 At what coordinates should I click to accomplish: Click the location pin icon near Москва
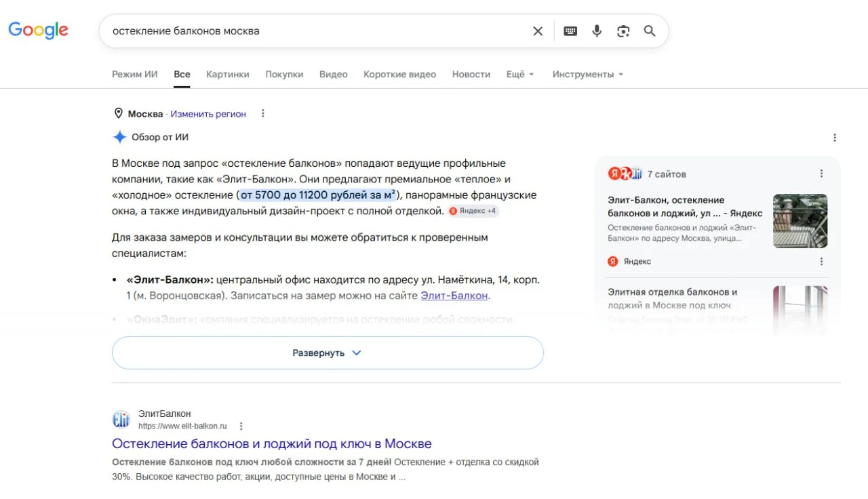[x=118, y=114]
